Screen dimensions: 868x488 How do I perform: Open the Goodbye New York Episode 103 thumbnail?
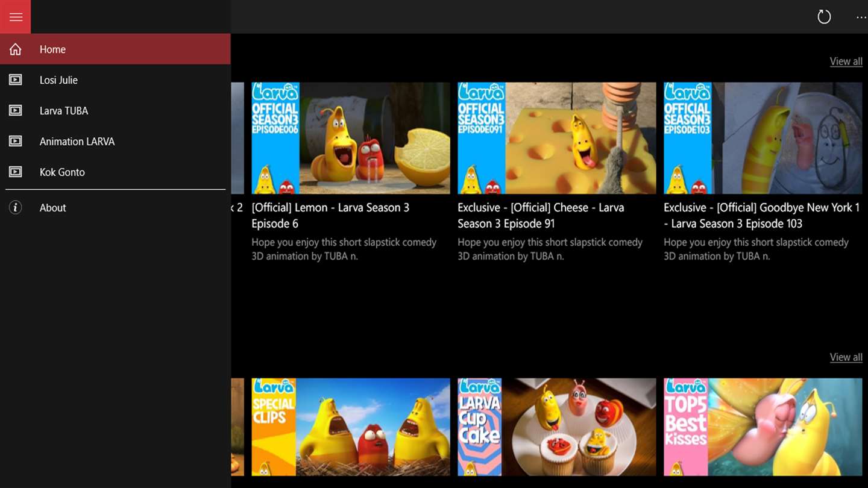pyautogui.click(x=763, y=138)
